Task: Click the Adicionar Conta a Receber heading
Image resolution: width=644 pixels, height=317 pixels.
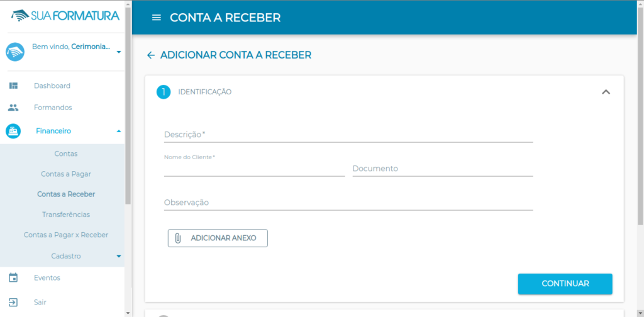Action: [236, 55]
